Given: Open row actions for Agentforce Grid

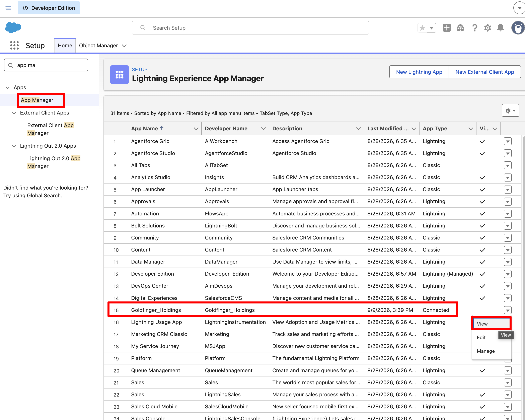Looking at the screenshot, I should 508,141.
